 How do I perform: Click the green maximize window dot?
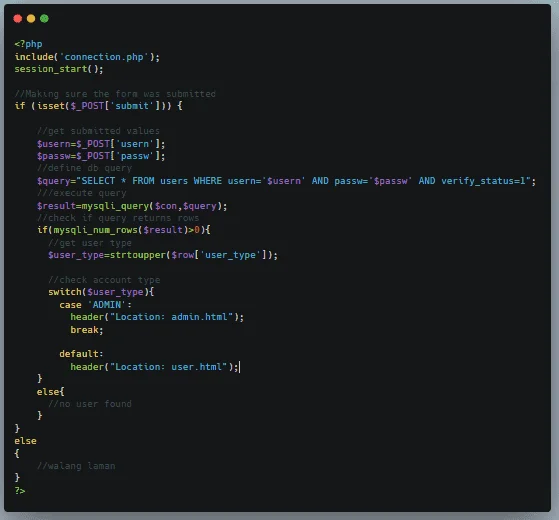pyautogui.click(x=44, y=19)
